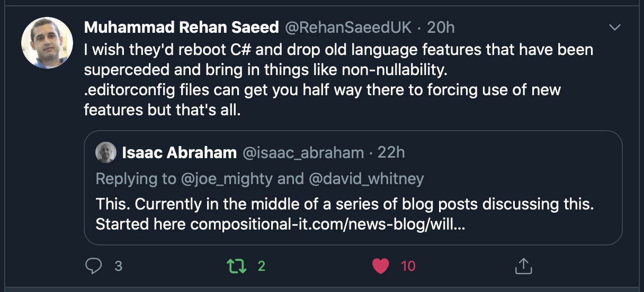Click the @joe_mighty mention

(x=227, y=179)
